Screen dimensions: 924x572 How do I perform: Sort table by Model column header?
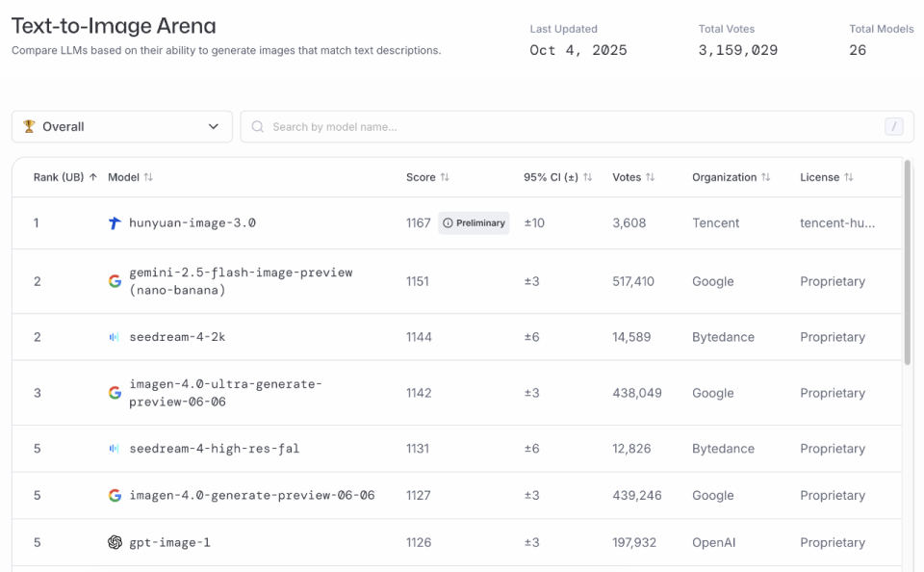pos(130,177)
